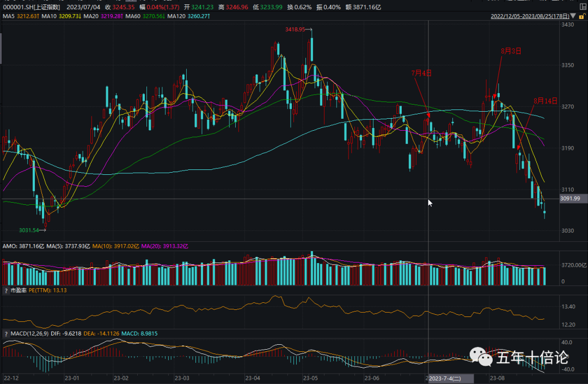Click the 3430 price axis label
Screen dimensions: 588x384
[x=568, y=25]
